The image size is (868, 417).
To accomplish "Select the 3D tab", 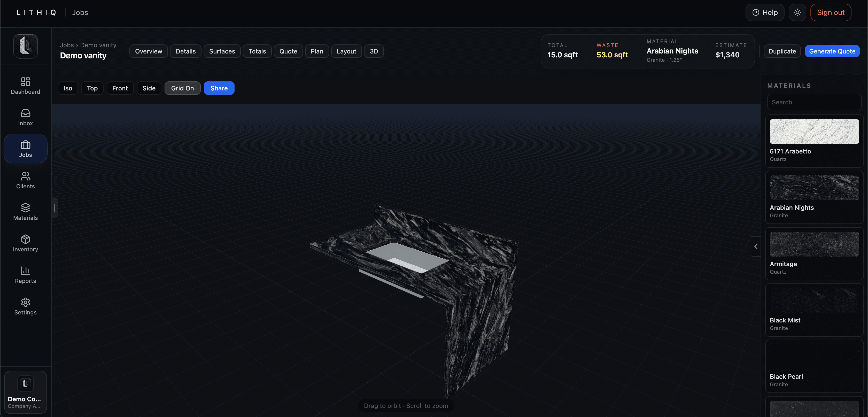I will (374, 51).
